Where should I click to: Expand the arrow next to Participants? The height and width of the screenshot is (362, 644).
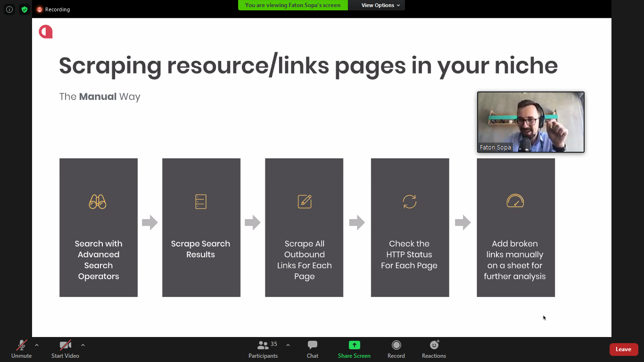[288, 345]
